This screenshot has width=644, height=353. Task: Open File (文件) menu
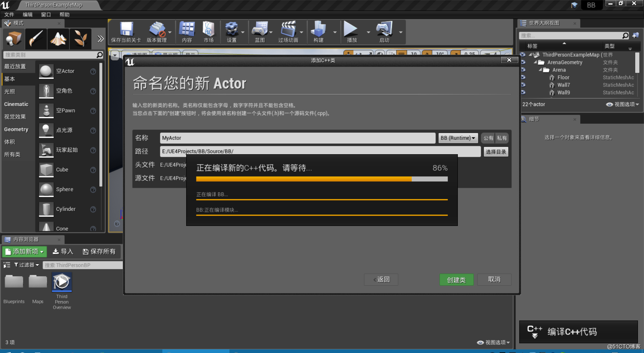[x=9, y=14]
